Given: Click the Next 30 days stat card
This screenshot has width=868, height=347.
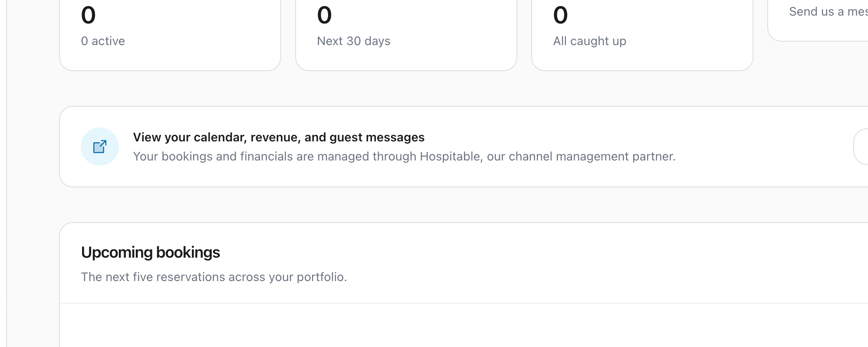Looking at the screenshot, I should pos(406,26).
